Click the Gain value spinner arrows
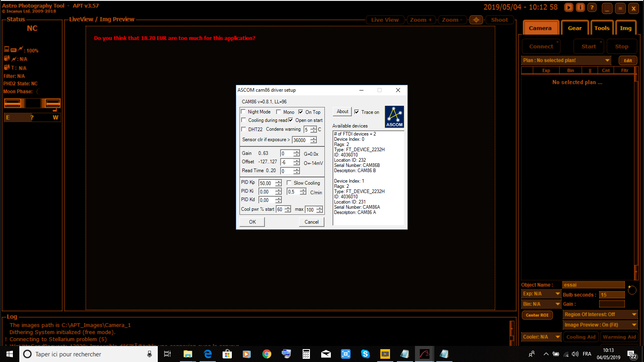The height and width of the screenshot is (362, 644). tap(297, 153)
